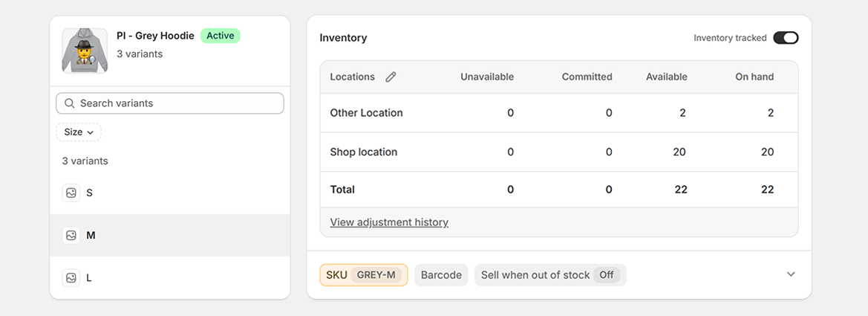Click the Total row label
868x316 pixels.
342,190
